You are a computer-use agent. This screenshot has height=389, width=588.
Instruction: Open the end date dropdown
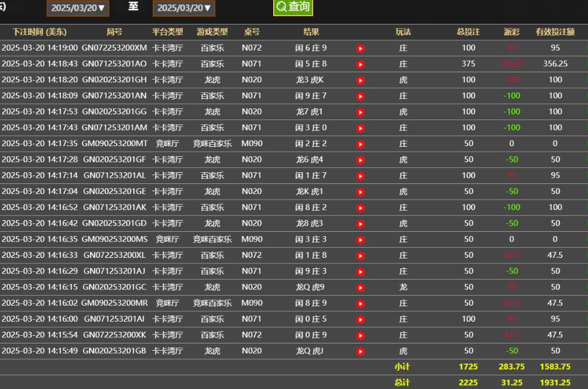coord(184,8)
